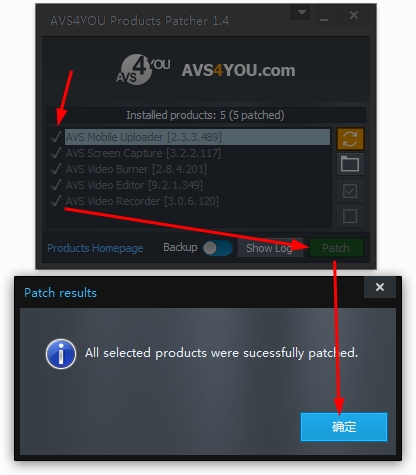Click the Show Log button
The image size is (416, 475).
[270, 248]
